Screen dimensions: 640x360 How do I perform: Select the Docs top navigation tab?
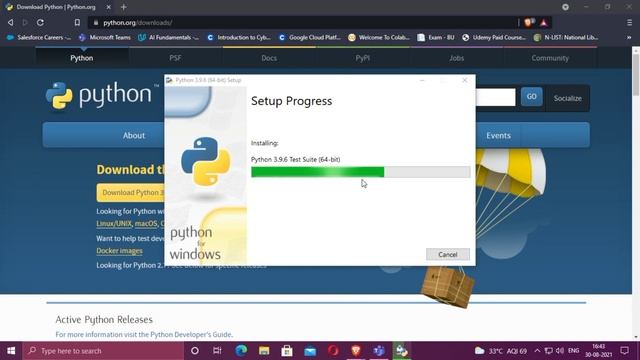click(269, 58)
